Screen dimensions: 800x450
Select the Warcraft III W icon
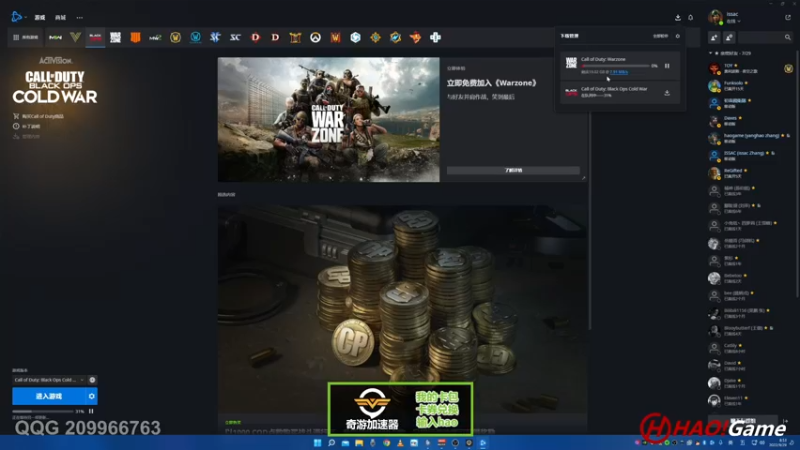[335, 37]
